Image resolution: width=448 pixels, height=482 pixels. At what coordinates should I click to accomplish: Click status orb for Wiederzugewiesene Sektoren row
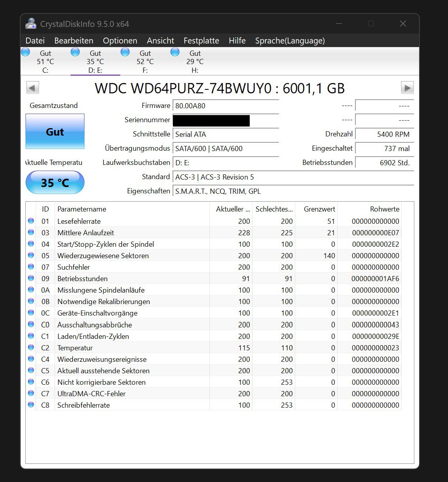tap(31, 255)
